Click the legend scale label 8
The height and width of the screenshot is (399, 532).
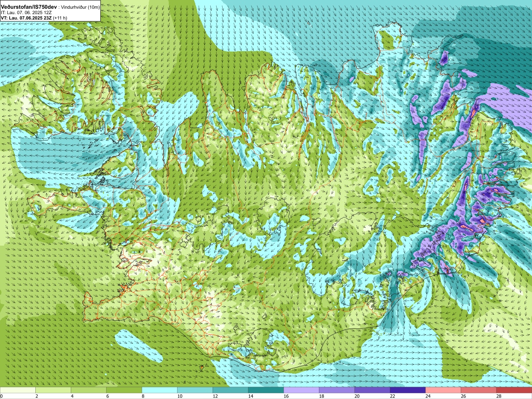click(x=143, y=396)
